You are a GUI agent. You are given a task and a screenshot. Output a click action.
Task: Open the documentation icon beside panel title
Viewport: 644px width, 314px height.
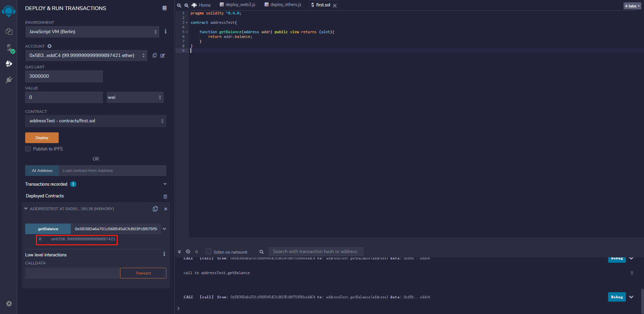click(x=164, y=8)
